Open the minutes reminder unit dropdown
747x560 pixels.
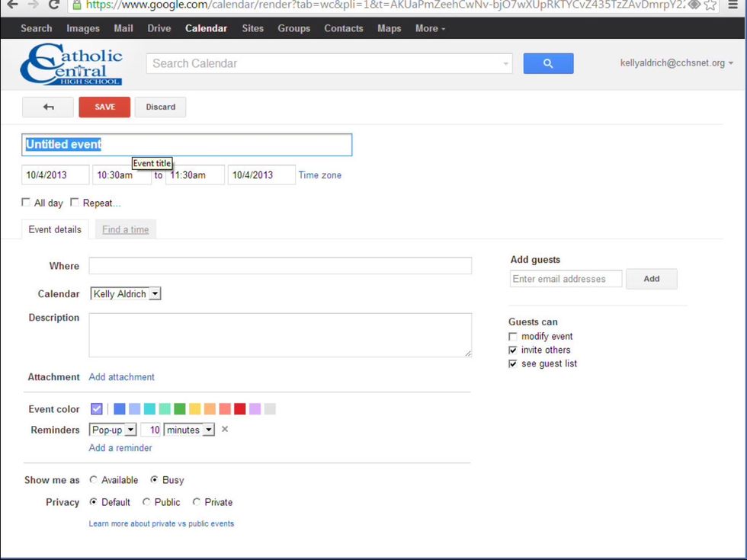[190, 430]
